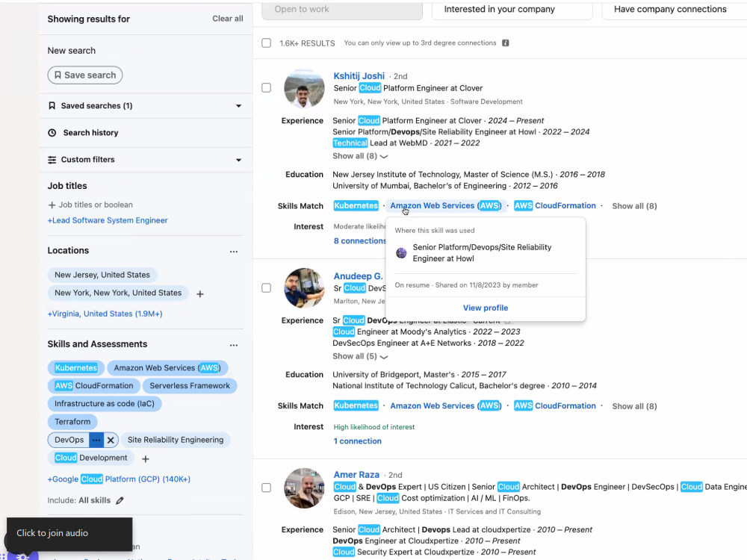The image size is (747, 560).
Task: Add skill with plus after Cloud Development
Action: click(146, 459)
